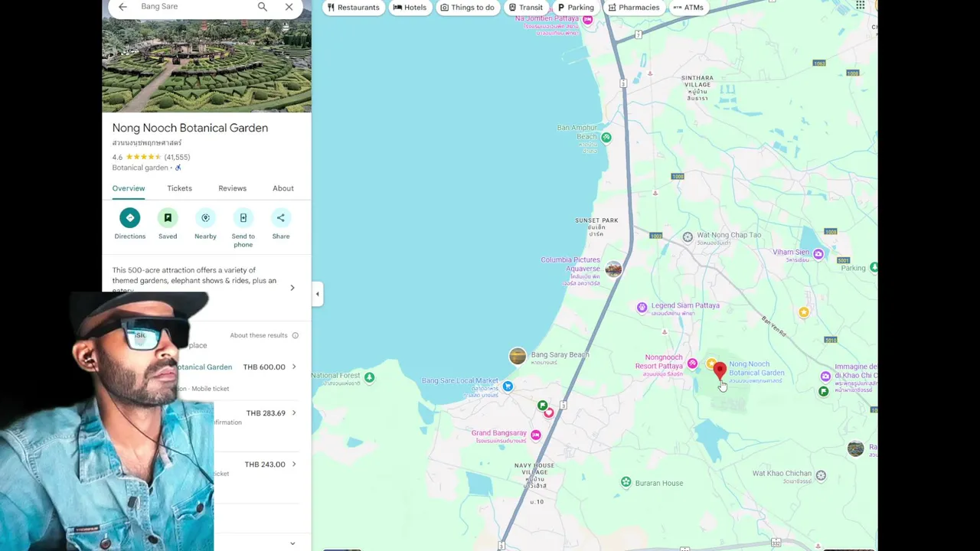The height and width of the screenshot is (551, 980).
Task: Filter map by Restaurants chip
Action: tap(353, 8)
